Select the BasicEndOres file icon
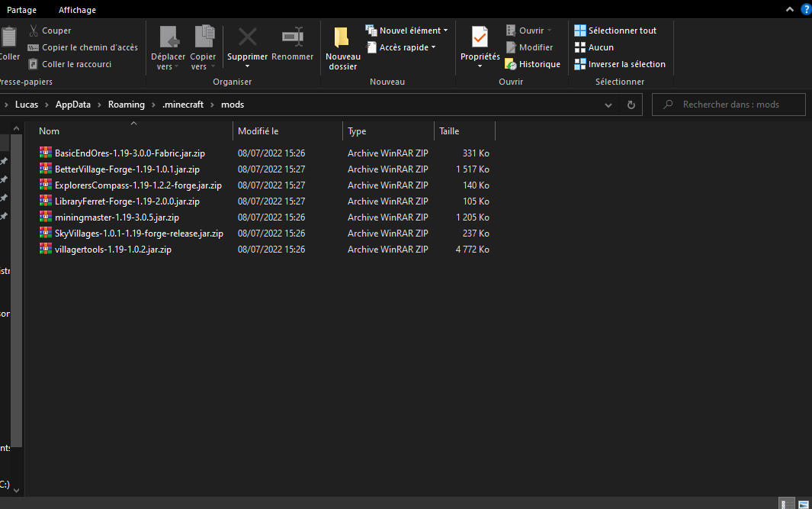Image resolution: width=812 pixels, height=509 pixels. (x=46, y=153)
